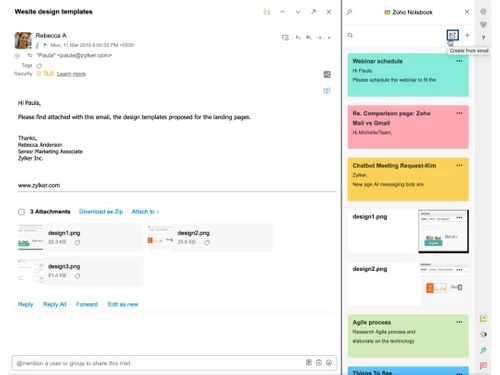Go to next email with down arrow
This screenshot has height=375, width=500.
[x=298, y=12]
